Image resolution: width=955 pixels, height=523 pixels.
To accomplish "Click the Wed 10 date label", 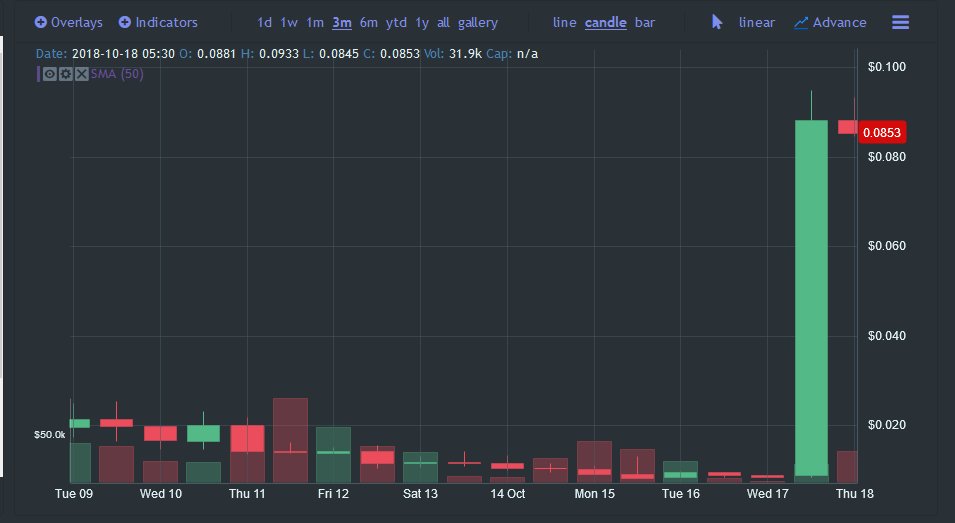I will point(161,494).
